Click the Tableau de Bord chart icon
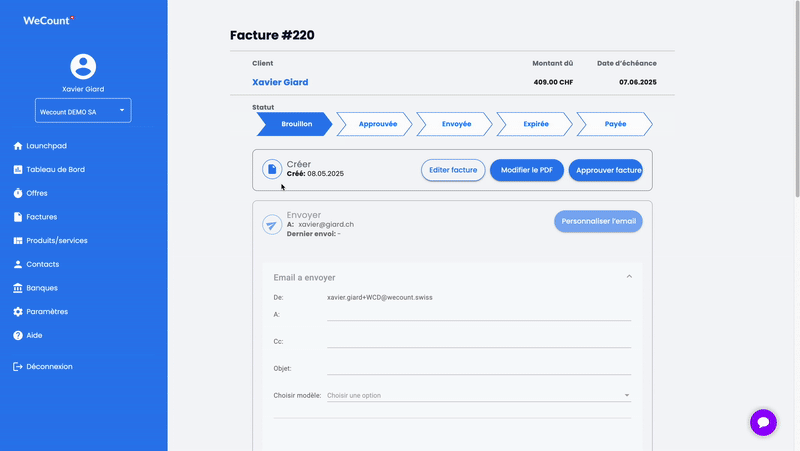The height and width of the screenshot is (451, 800). (x=18, y=169)
